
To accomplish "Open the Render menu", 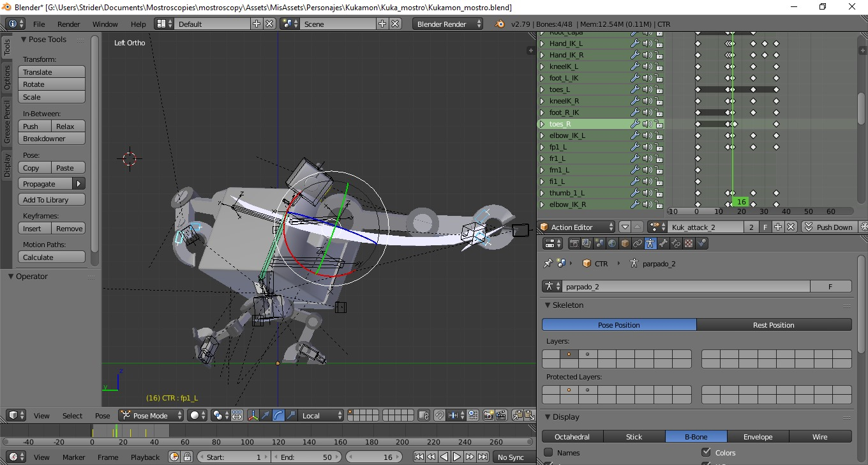I will coord(68,24).
